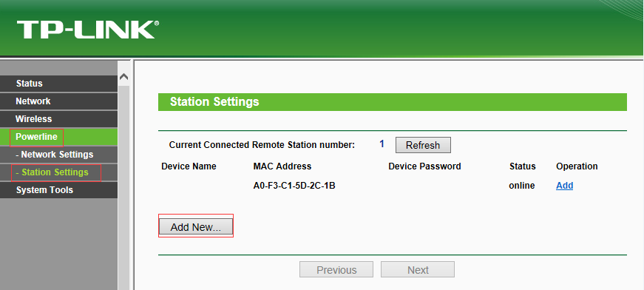This screenshot has height=290, width=644.
Task: Click the online status text
Action: [x=521, y=186]
